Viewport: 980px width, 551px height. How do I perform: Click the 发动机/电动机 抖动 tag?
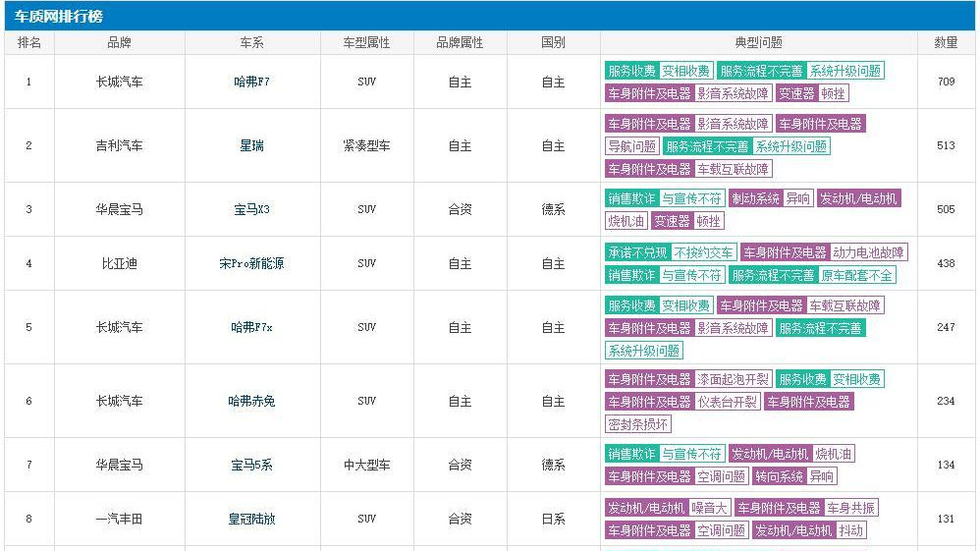coord(809,529)
